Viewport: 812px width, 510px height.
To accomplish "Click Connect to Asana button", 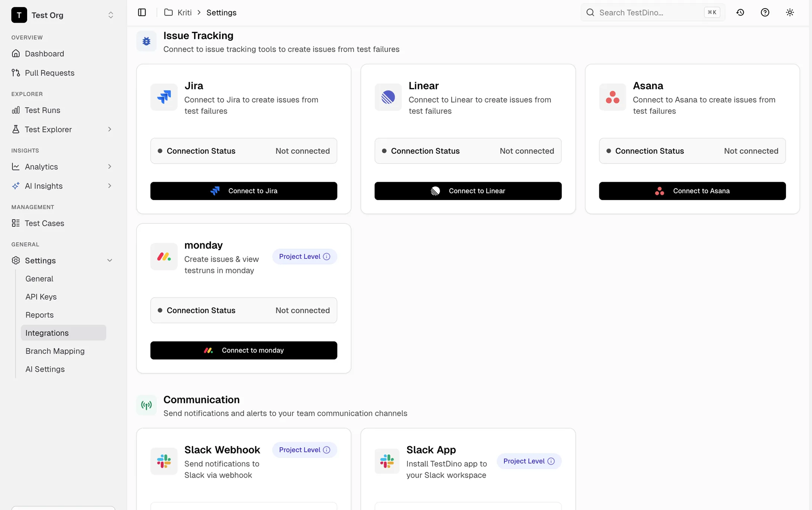I will (x=692, y=191).
